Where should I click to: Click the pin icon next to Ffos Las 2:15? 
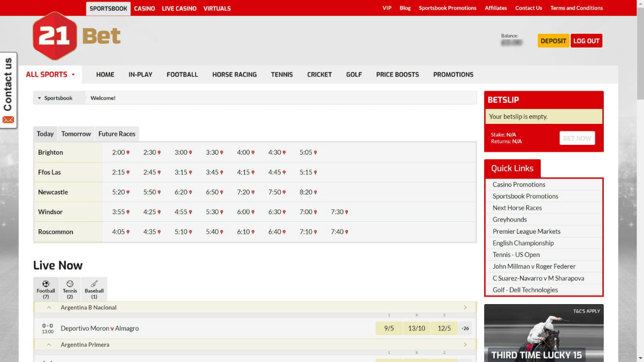tap(128, 173)
